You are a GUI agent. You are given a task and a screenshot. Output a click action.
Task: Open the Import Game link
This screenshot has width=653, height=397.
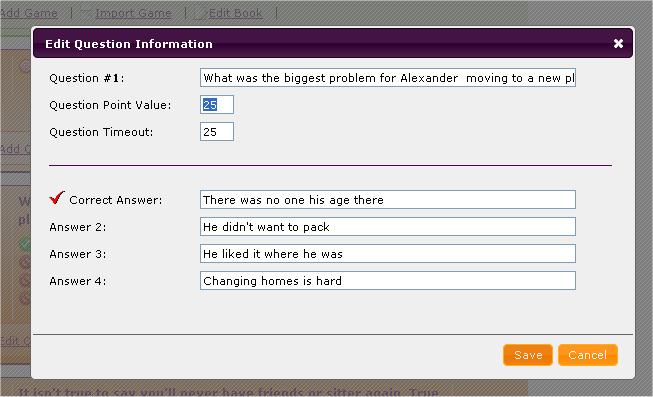coord(133,13)
